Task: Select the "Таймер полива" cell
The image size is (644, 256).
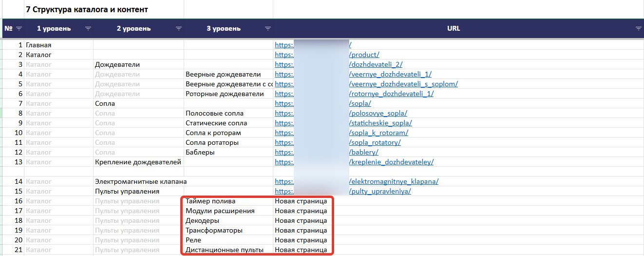Action: click(210, 201)
